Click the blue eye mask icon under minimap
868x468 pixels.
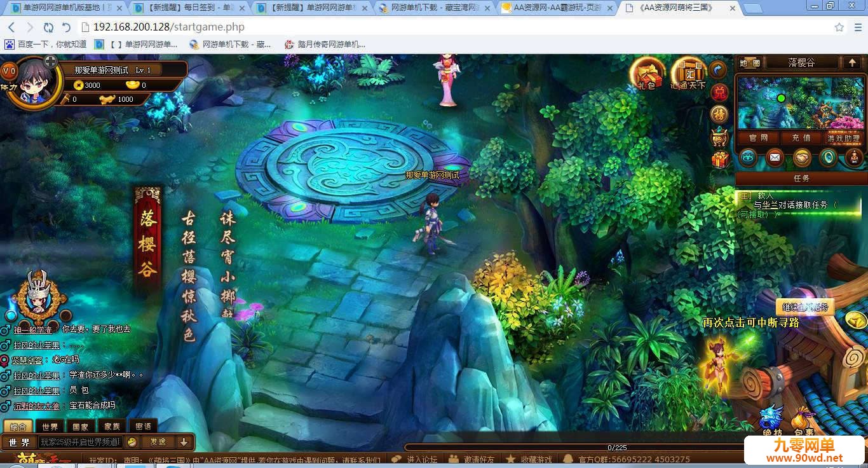[x=748, y=157]
